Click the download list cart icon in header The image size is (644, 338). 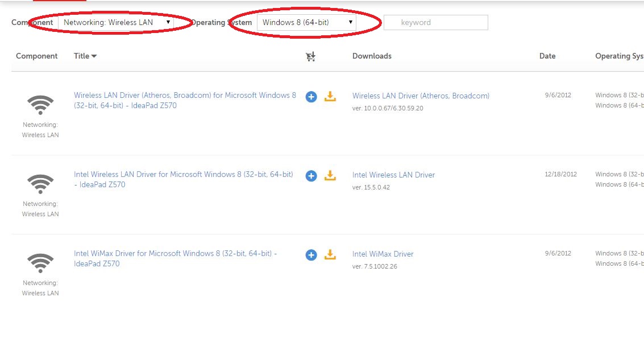[x=310, y=56]
